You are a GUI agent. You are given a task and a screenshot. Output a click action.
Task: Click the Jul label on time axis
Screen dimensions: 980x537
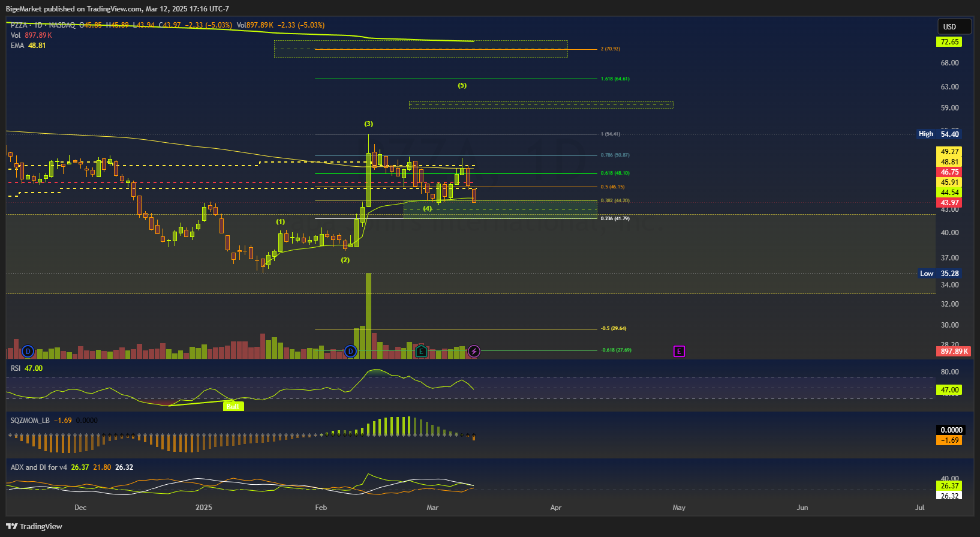tap(919, 508)
